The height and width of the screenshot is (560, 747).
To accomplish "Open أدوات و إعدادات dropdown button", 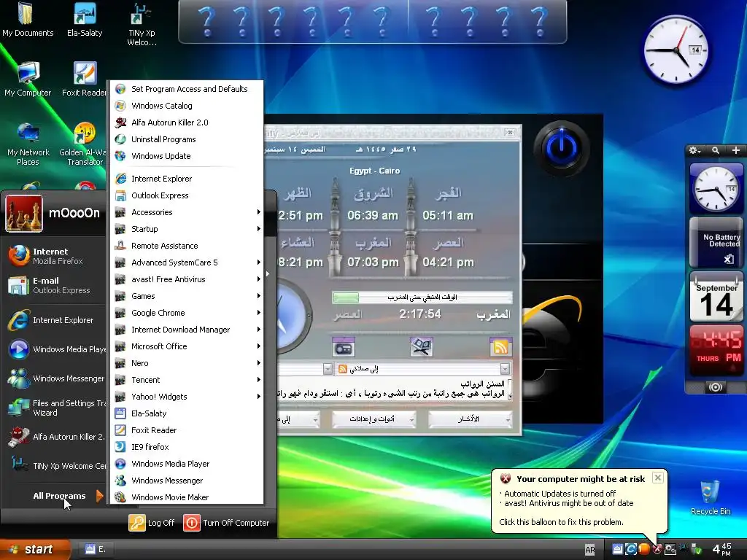I will (374, 419).
